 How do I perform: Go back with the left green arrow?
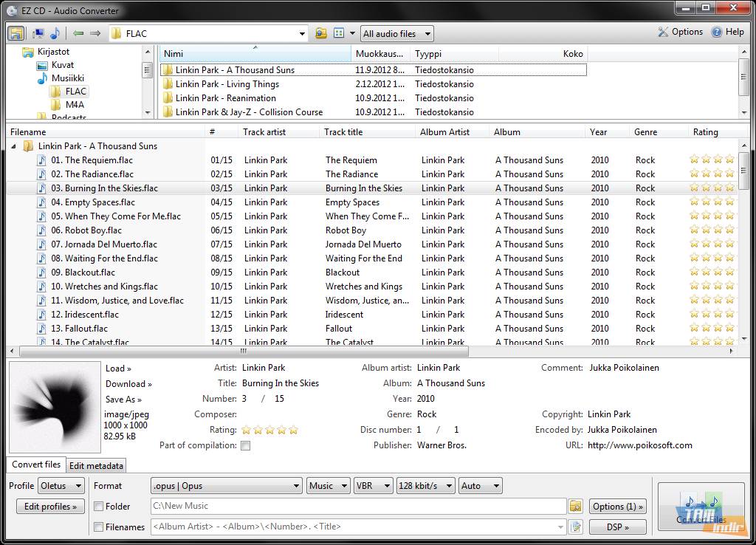pyautogui.click(x=78, y=33)
